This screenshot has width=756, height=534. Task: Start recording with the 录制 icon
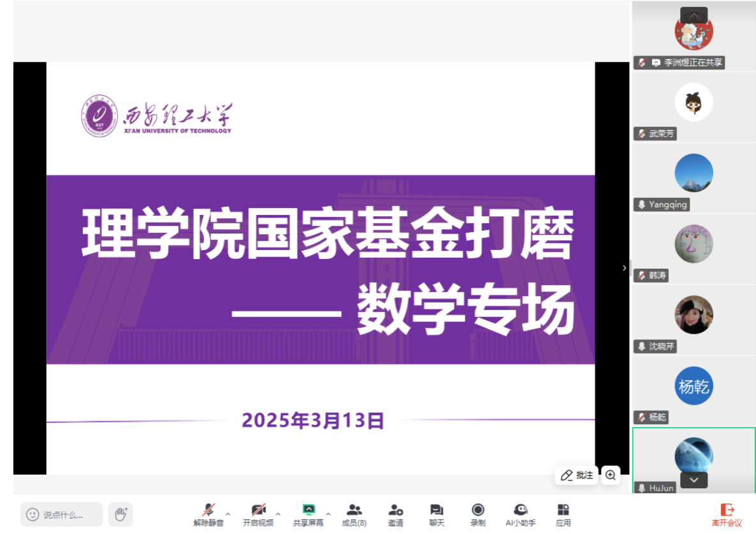(x=477, y=514)
